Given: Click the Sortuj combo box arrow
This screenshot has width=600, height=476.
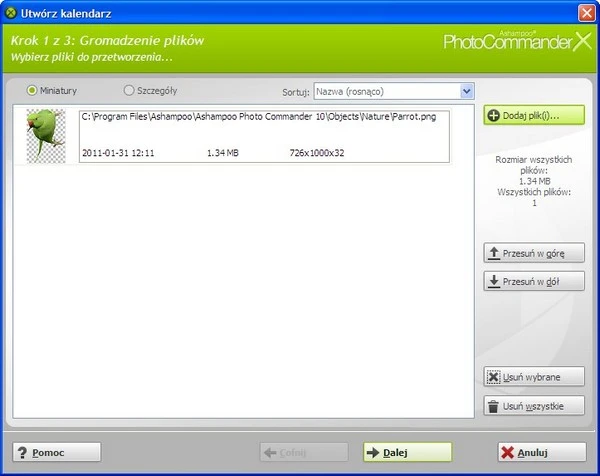Looking at the screenshot, I should click(466, 91).
